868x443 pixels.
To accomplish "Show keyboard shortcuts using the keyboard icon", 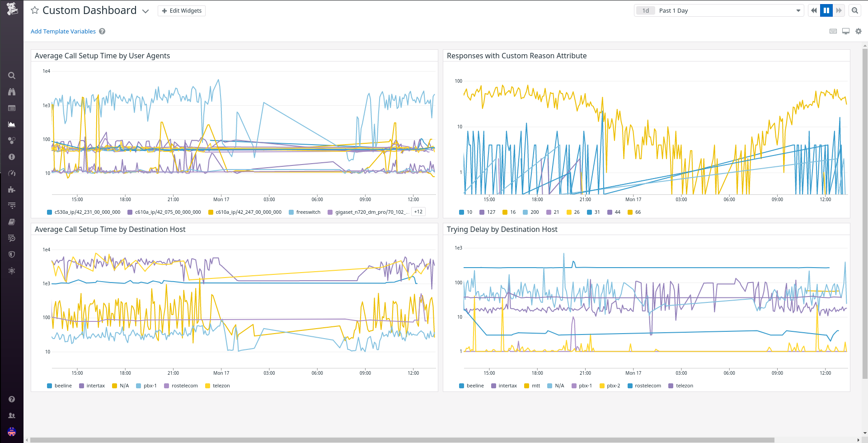I will [833, 31].
